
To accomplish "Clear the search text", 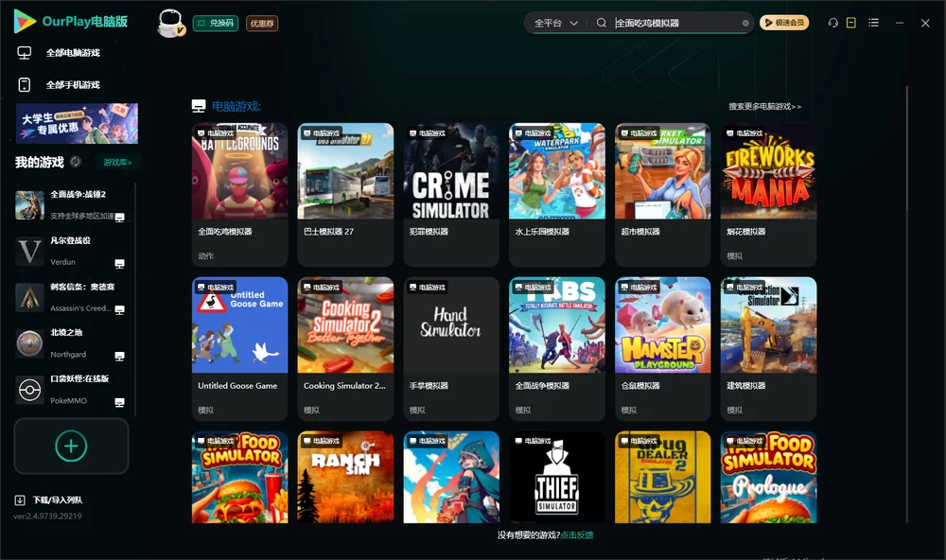I will coord(745,24).
